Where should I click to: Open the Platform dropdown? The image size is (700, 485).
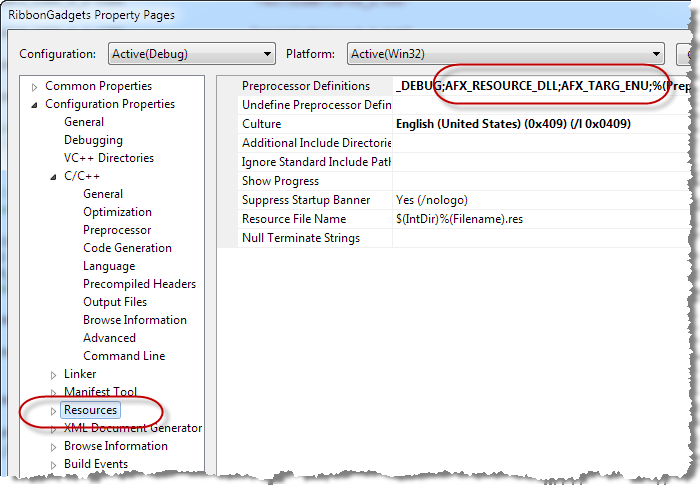[x=656, y=54]
